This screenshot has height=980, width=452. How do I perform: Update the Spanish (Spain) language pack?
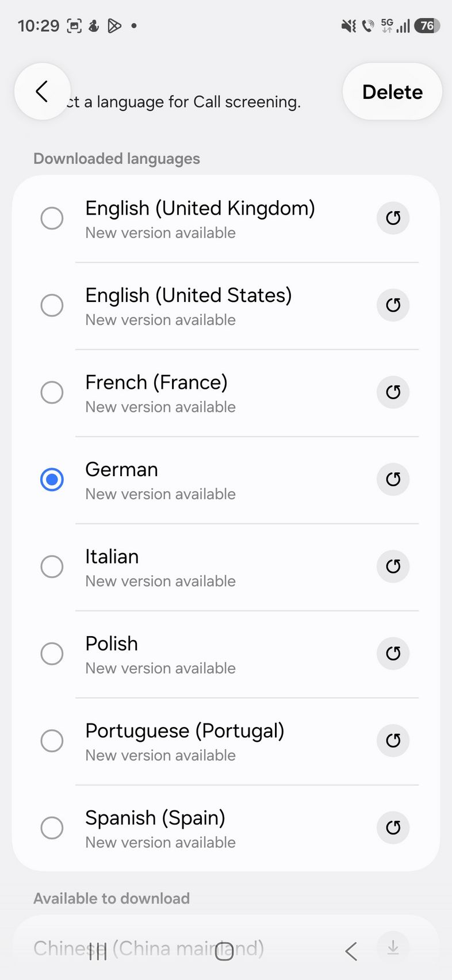[393, 828]
